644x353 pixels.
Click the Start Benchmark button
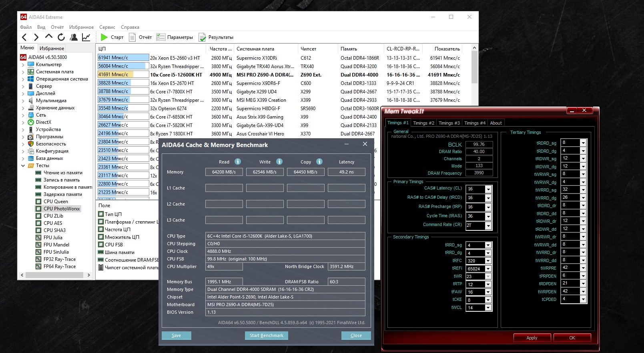click(x=267, y=335)
